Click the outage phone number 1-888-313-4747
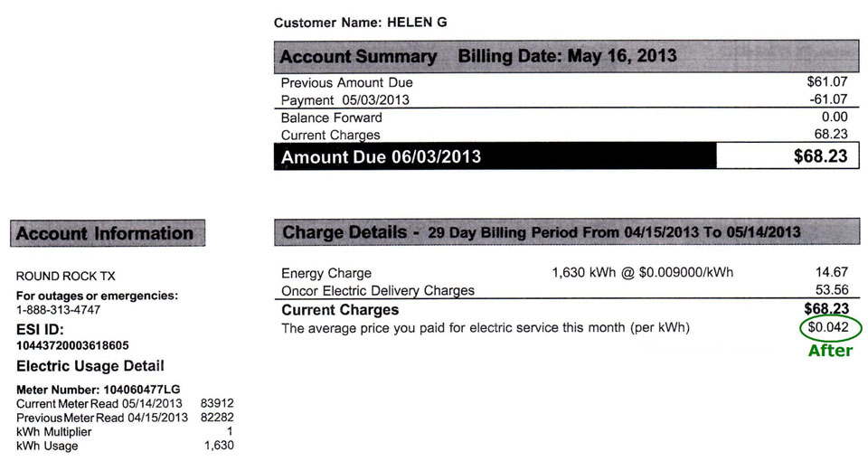868x461 pixels. [x=58, y=310]
